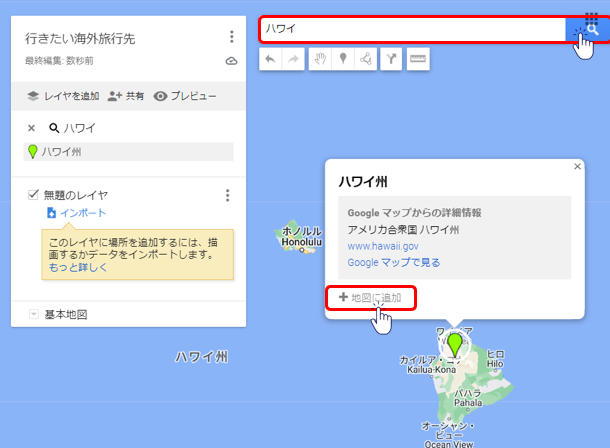
Task: Select the add directions tool
Action: coord(391,59)
